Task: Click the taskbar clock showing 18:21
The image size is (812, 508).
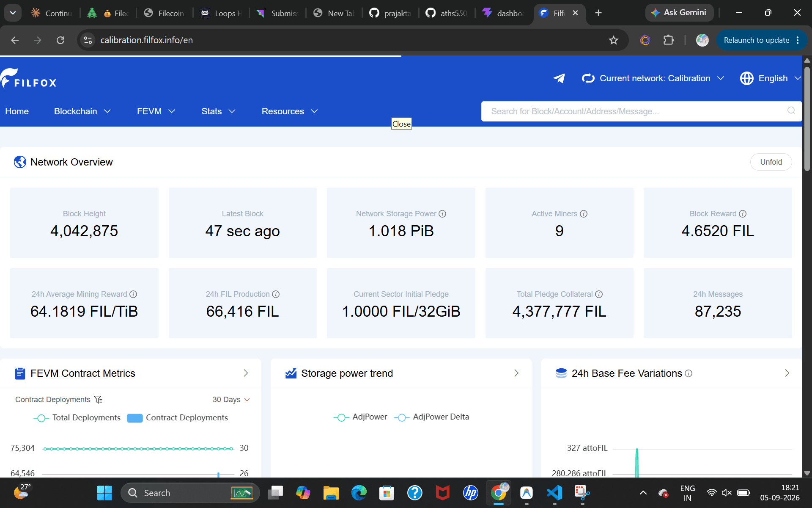Action: coord(779,493)
